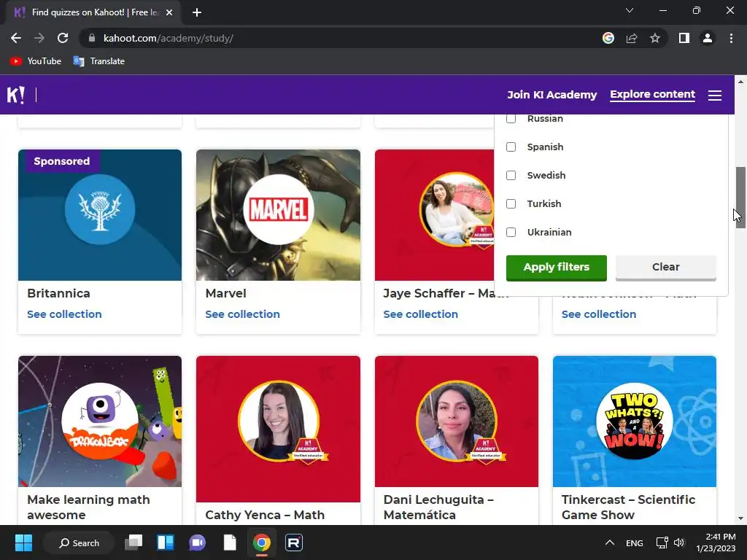Switch to Chrome in the taskbar

coord(262,542)
